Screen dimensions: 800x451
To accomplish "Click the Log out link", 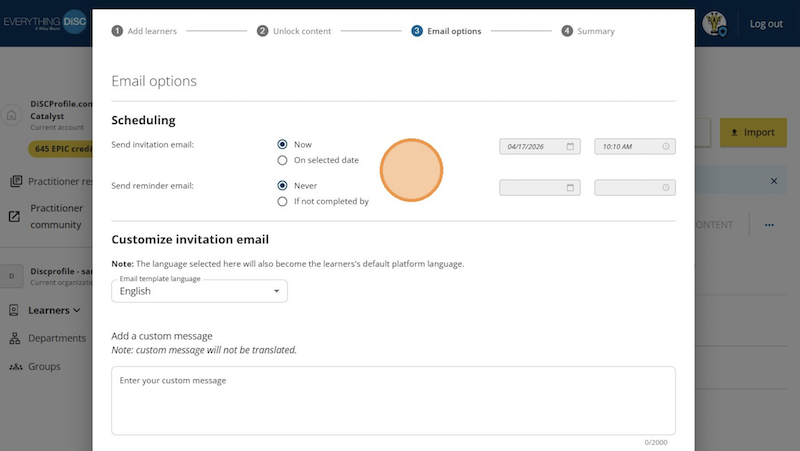I will (x=766, y=24).
